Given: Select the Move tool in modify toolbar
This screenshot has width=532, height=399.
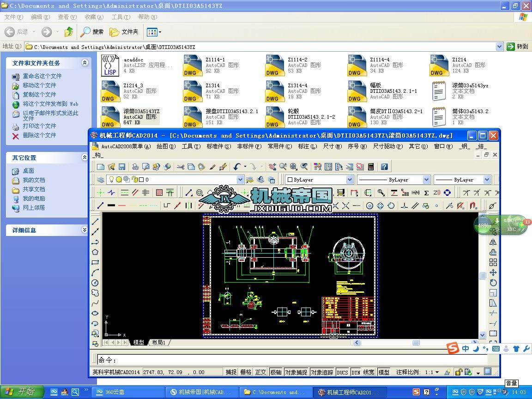Looking at the screenshot, I should click(493, 272).
